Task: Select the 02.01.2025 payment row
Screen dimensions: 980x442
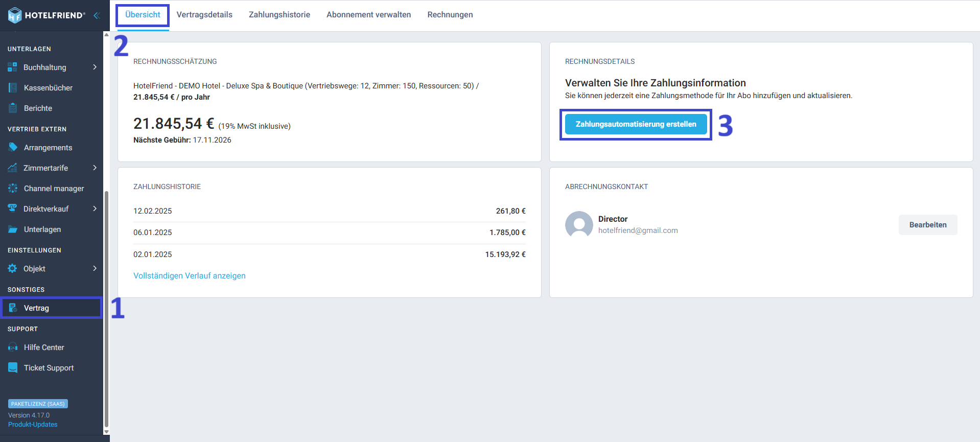Action: tap(330, 254)
